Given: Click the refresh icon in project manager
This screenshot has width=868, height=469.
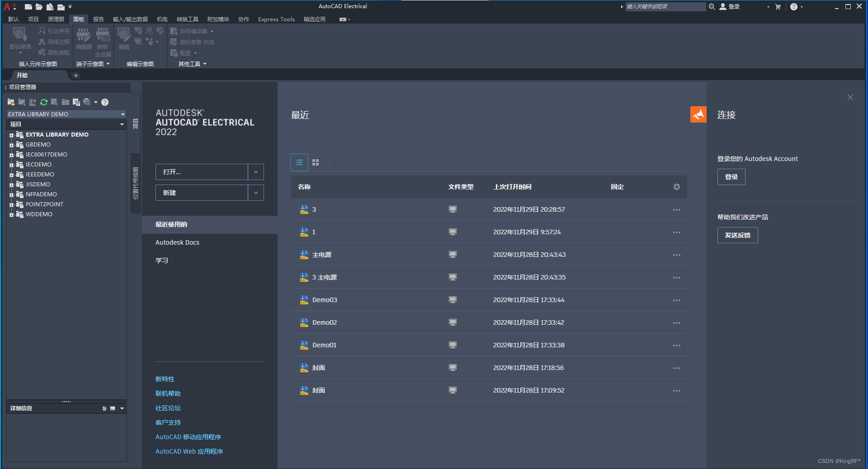Looking at the screenshot, I should (44, 102).
